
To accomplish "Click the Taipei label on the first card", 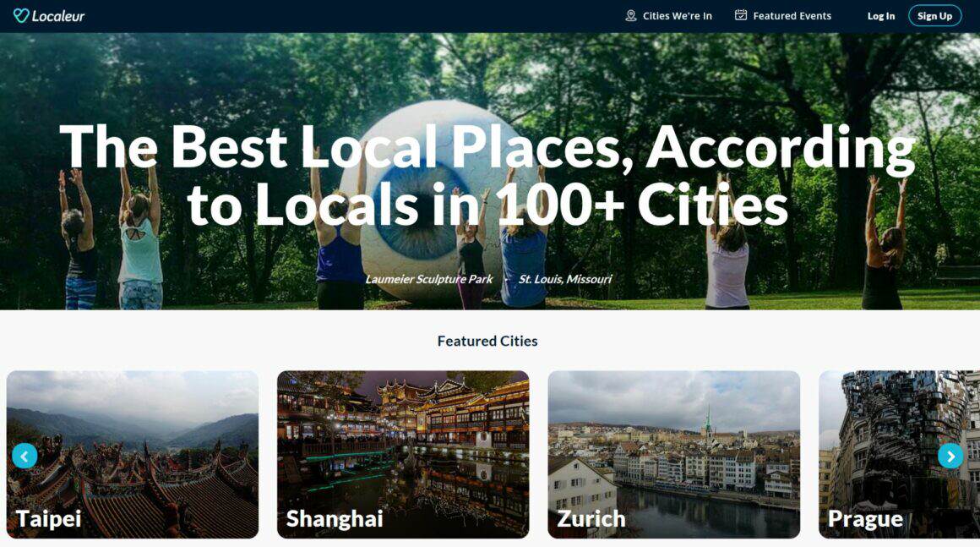I will [x=49, y=518].
